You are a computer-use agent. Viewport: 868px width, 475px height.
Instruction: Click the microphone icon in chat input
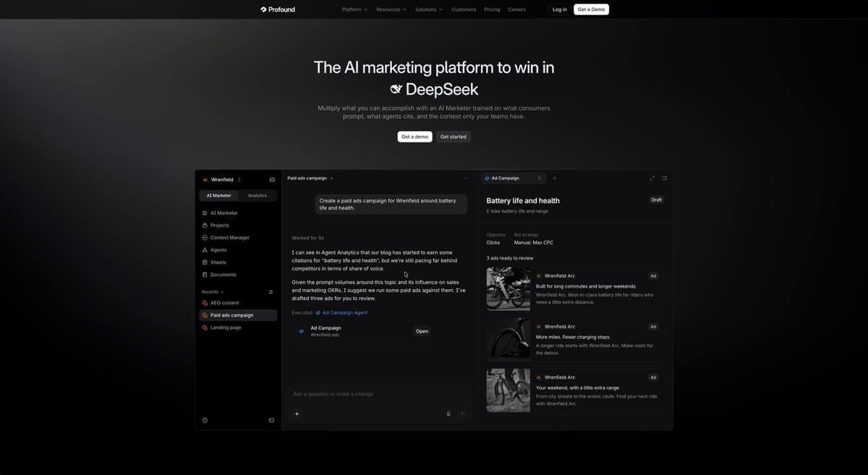[x=448, y=414]
